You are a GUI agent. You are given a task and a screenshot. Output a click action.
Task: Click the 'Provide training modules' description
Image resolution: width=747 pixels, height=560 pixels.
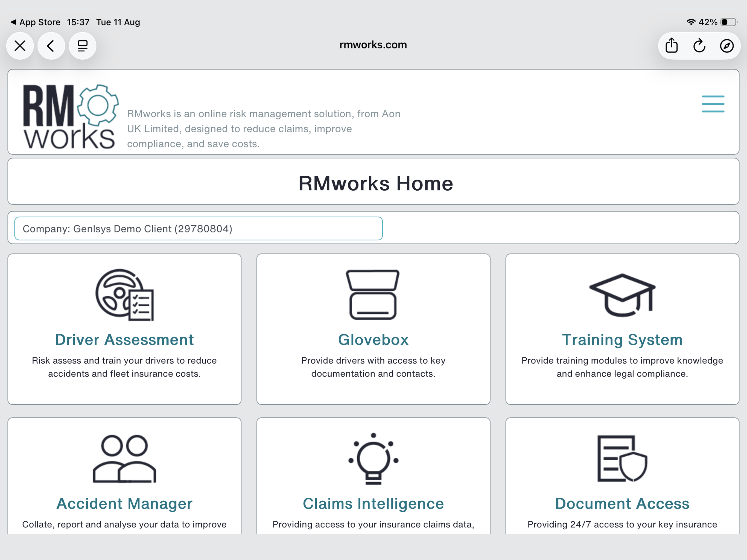[x=622, y=367]
